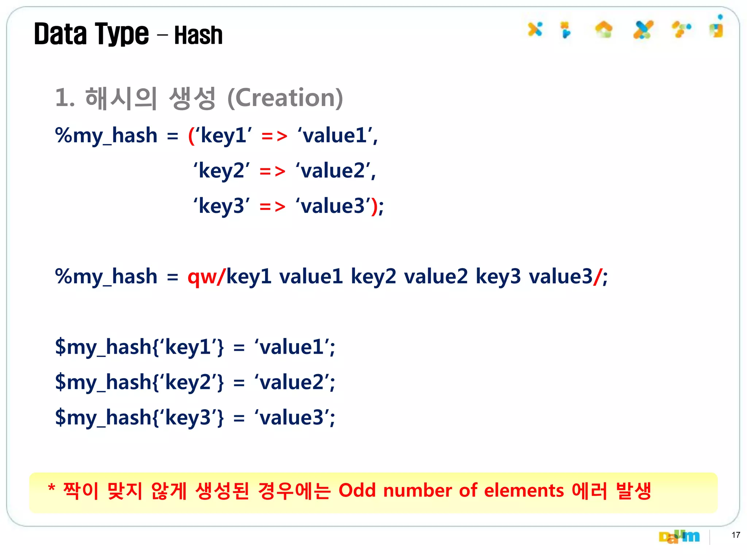Screen dimensions: 747x560
Task: Click the first '%my_hash =' line
Action: 217,136
